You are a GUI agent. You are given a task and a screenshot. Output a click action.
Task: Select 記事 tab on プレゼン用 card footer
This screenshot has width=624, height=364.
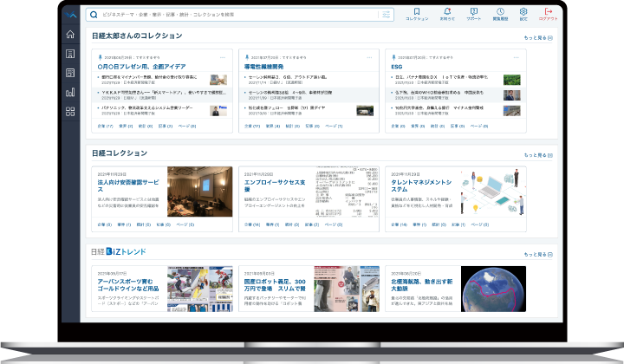pyautogui.click(x=166, y=127)
